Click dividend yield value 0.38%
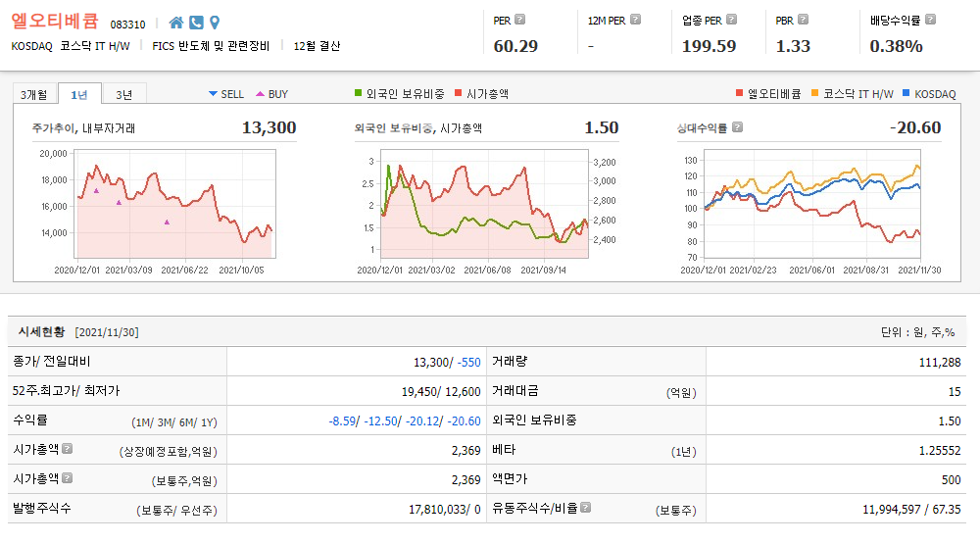 pyautogui.click(x=897, y=46)
